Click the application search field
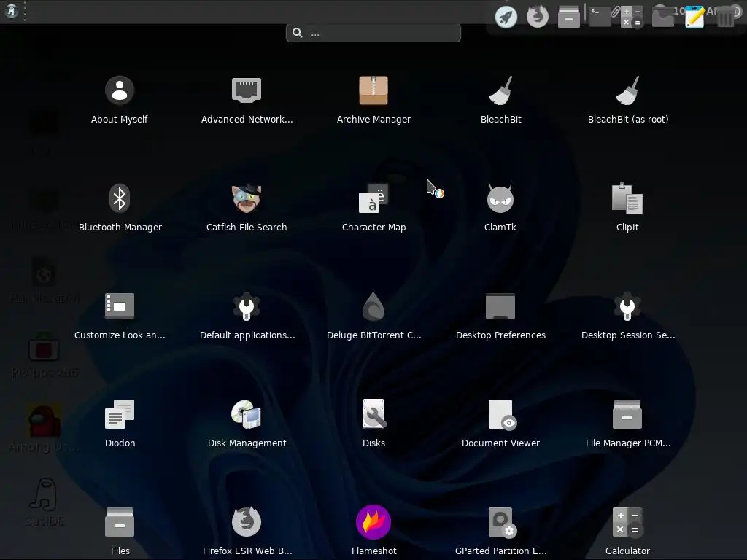The width and height of the screenshot is (747, 560). pos(373,33)
